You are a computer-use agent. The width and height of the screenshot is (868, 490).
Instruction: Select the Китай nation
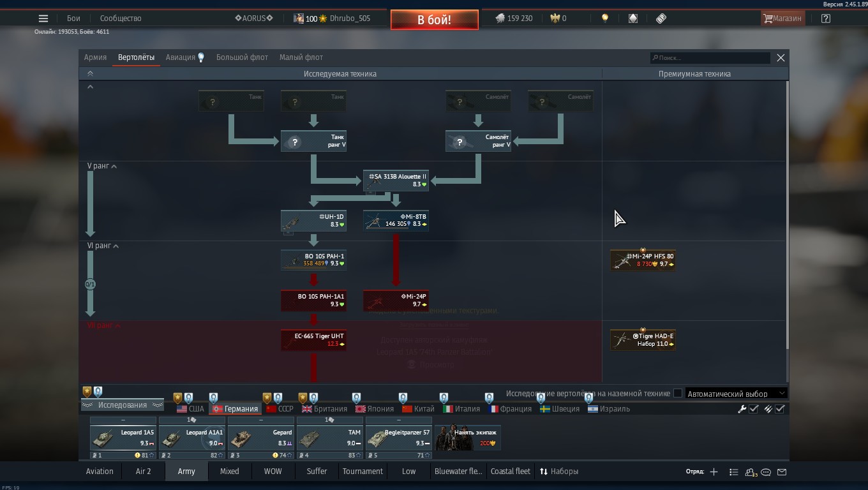tap(419, 409)
